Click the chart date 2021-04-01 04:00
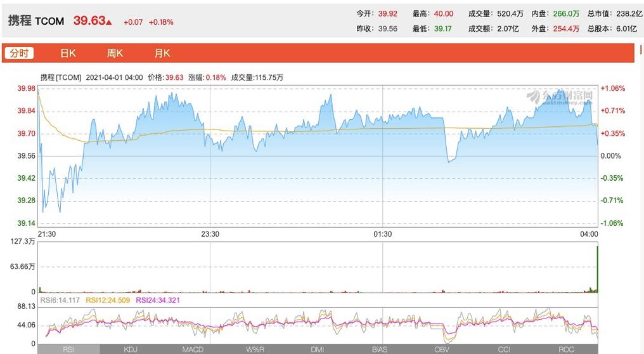 click(x=114, y=77)
